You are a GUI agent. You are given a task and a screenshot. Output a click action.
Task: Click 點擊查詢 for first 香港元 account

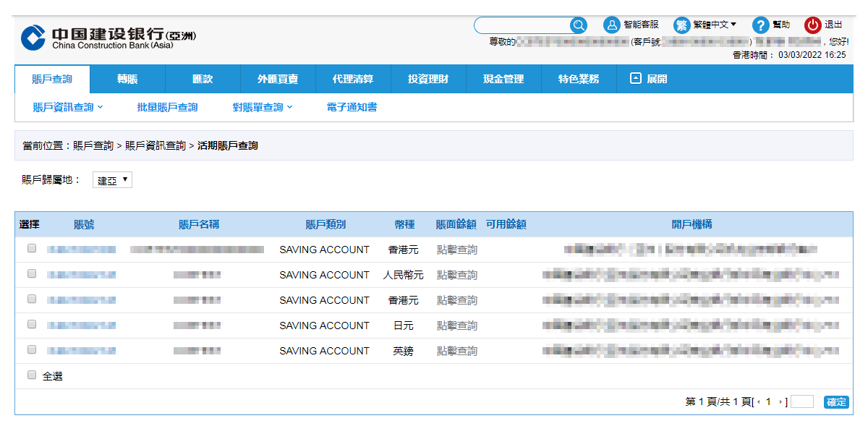coord(456,250)
